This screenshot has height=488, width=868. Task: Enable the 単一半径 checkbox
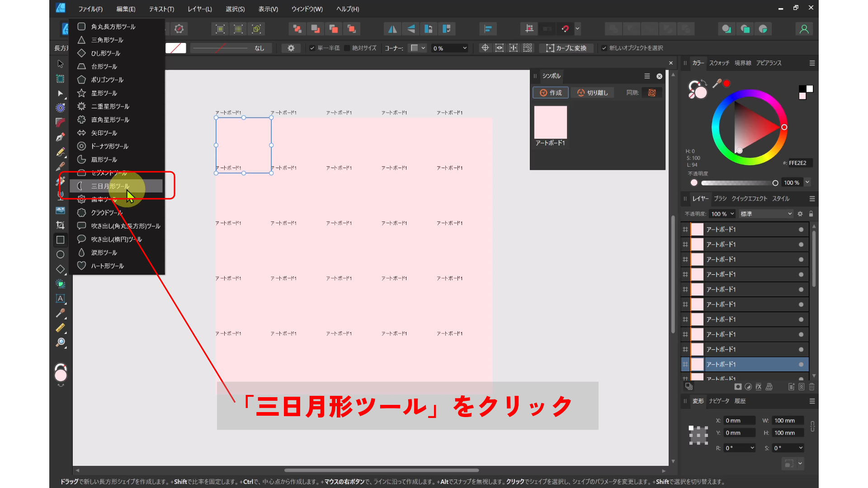coord(311,47)
